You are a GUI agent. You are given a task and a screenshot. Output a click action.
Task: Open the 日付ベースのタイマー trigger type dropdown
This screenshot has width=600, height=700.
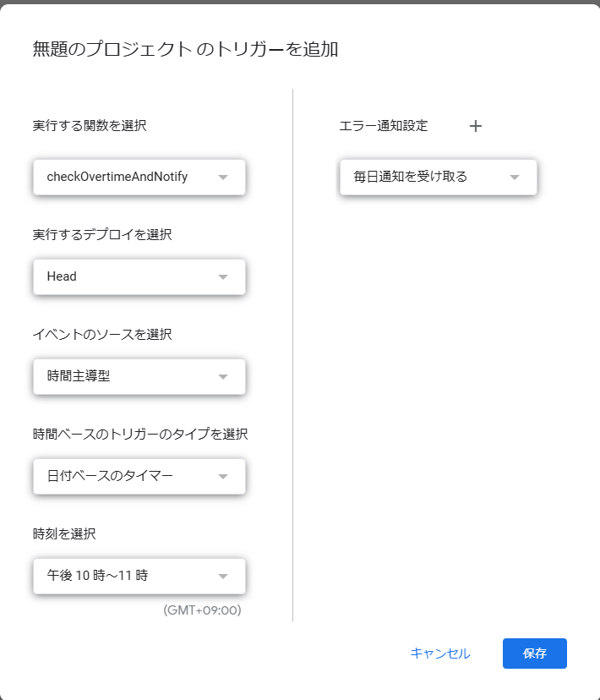[x=139, y=476]
